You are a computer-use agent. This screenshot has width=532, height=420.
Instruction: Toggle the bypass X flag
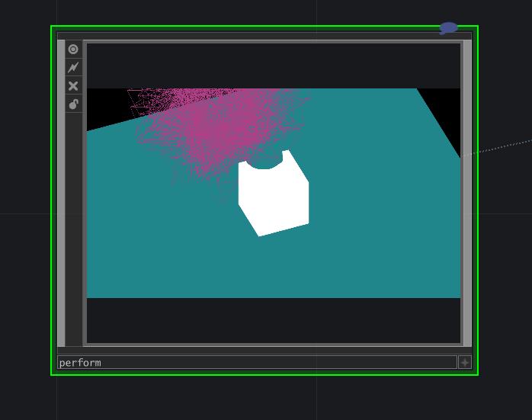tap(73, 85)
